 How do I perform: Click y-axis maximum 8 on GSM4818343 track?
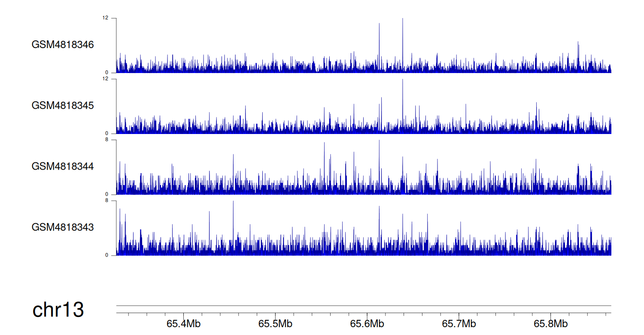pyautogui.click(x=107, y=201)
